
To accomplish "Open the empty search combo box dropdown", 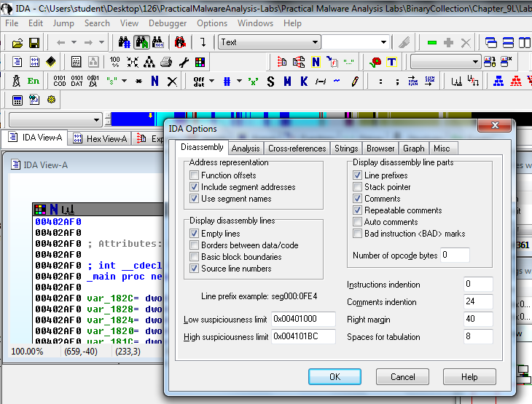I will (x=383, y=42).
